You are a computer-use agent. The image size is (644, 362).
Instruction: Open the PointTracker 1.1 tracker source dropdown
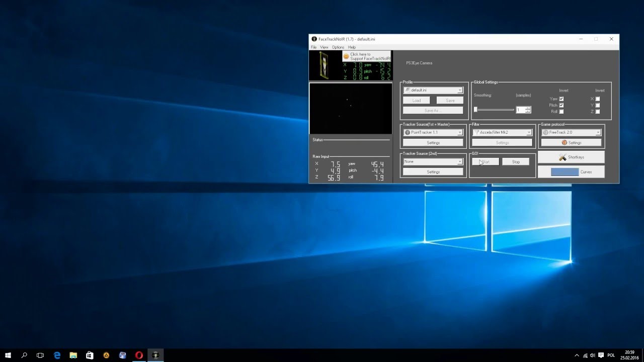pyautogui.click(x=433, y=132)
